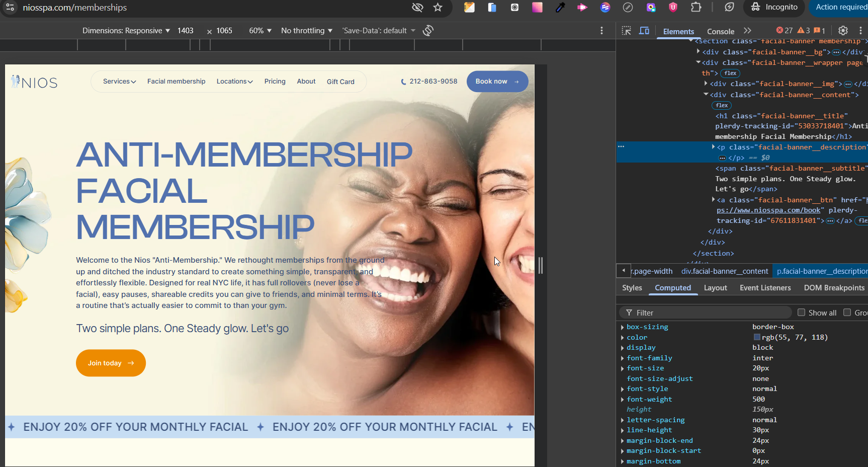Open device toolbar more options menu
This screenshot has height=467, width=868.
[x=601, y=31]
